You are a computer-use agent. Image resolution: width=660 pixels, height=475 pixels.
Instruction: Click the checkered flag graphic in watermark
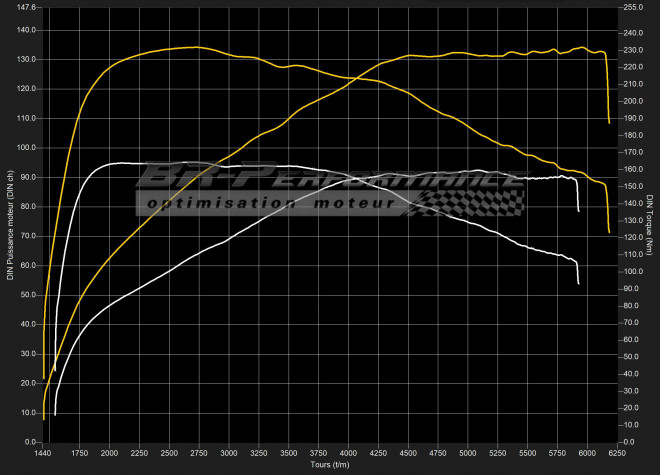pos(471,201)
